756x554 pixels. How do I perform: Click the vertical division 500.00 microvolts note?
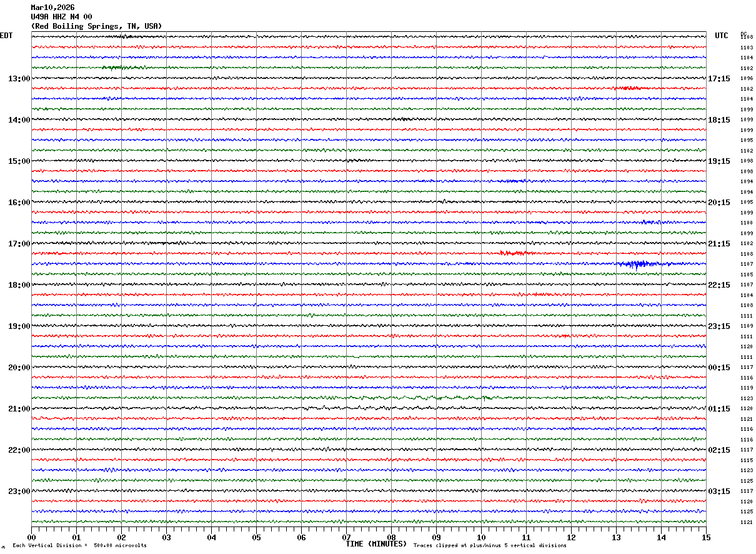click(x=79, y=546)
